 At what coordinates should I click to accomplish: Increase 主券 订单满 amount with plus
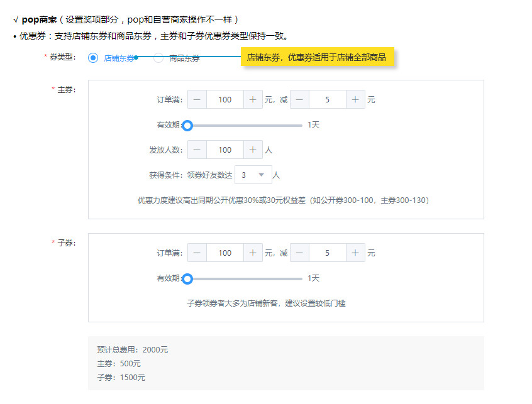[253, 99]
